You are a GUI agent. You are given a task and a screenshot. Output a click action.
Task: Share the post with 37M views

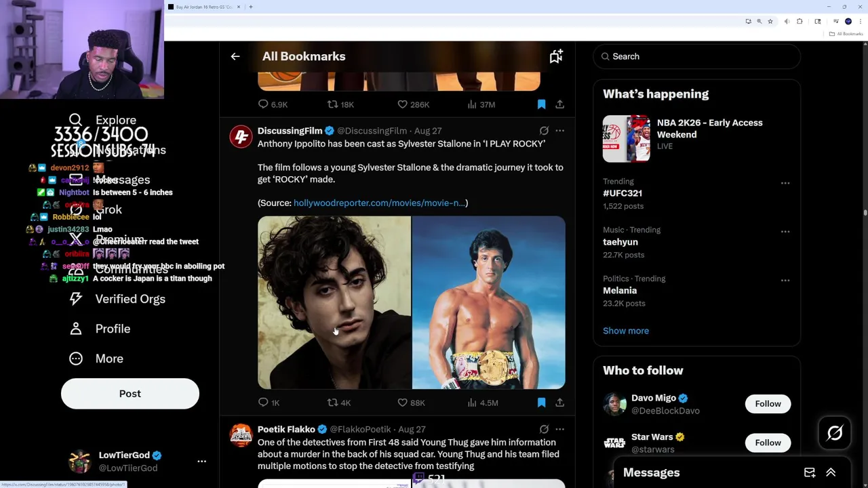tap(559, 104)
